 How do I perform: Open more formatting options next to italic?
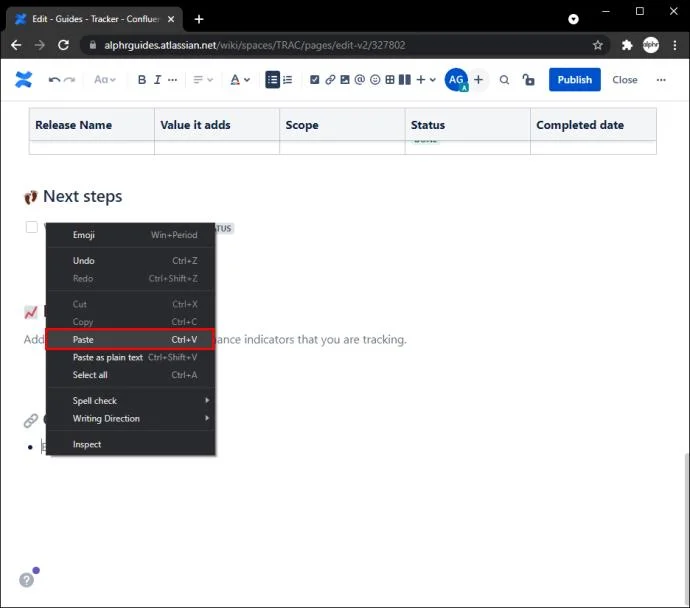point(172,80)
